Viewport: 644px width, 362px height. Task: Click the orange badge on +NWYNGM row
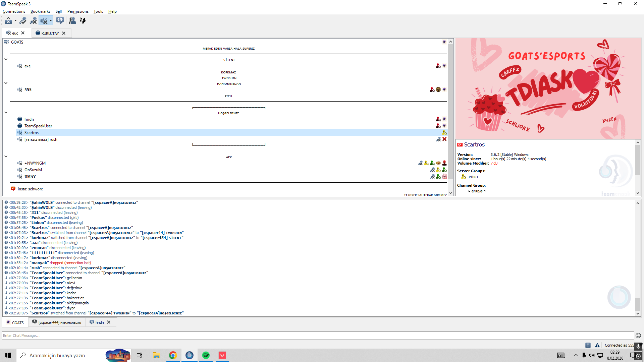click(x=438, y=163)
